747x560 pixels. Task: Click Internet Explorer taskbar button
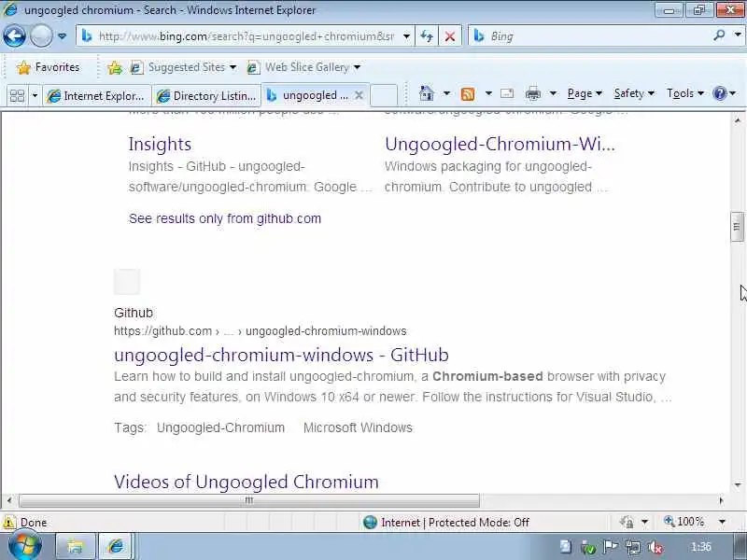(116, 546)
